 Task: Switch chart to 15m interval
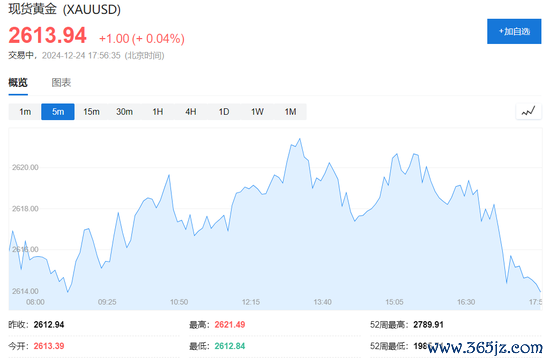pyautogui.click(x=91, y=112)
